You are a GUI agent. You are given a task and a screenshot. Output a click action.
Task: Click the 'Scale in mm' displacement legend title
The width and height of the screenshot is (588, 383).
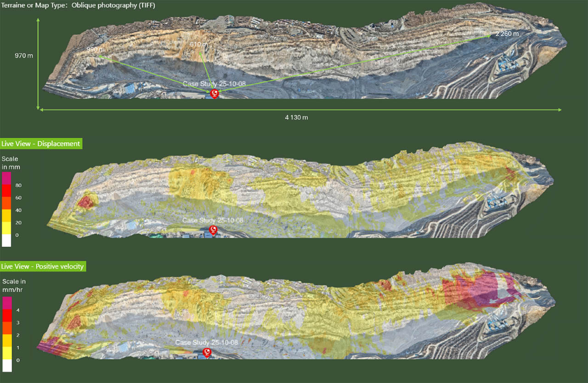[x=11, y=163]
